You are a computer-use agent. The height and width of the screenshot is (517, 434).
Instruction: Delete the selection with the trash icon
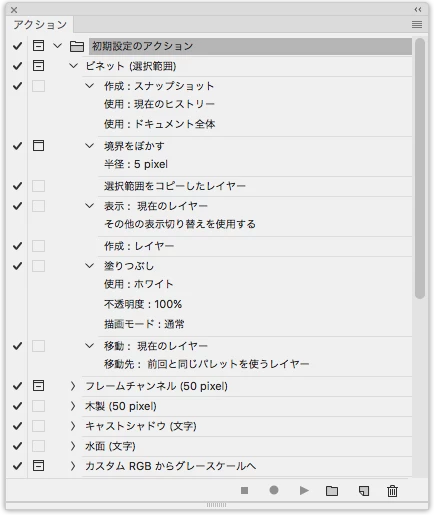(x=392, y=491)
